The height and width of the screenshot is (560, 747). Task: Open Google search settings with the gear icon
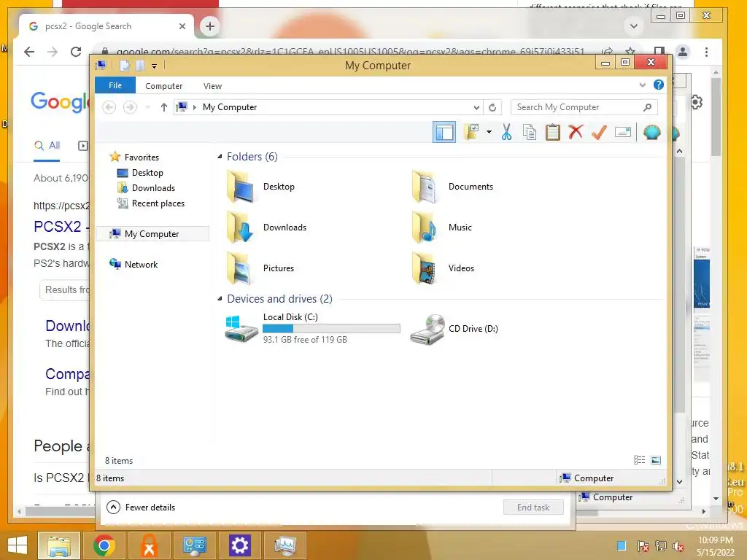696,102
